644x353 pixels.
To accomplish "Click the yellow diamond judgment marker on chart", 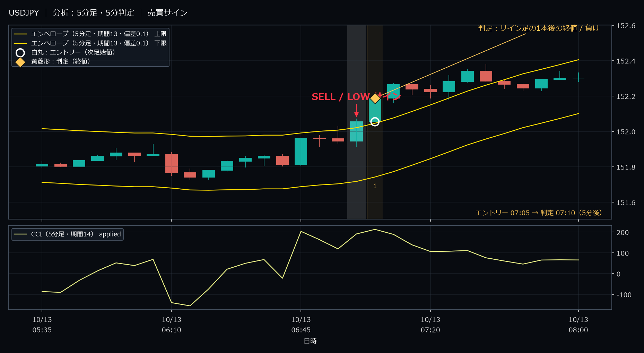I will pyautogui.click(x=375, y=98).
